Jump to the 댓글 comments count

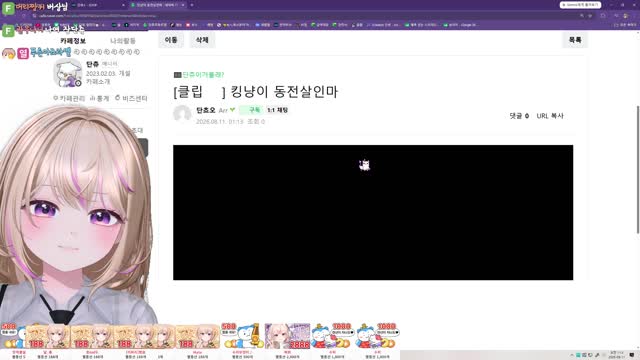point(519,116)
